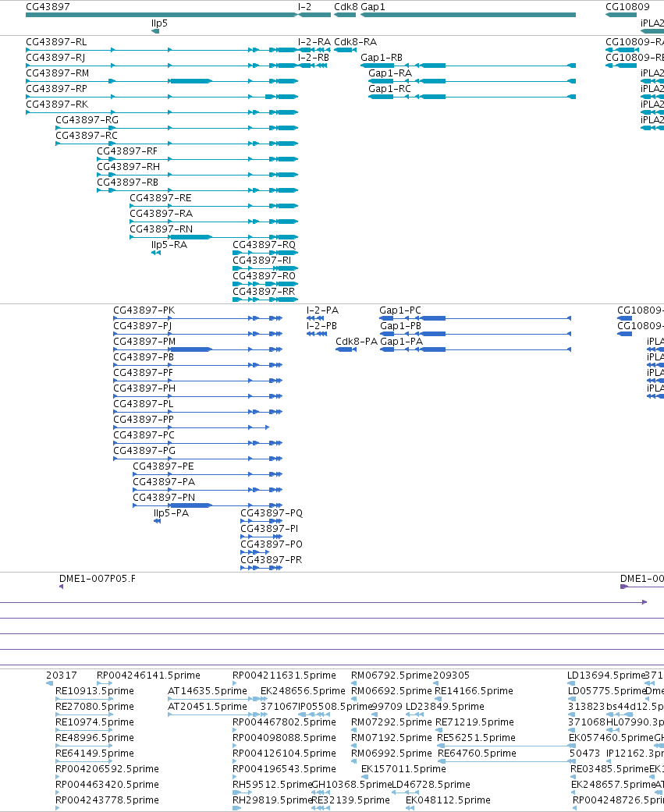
Task: Click the CG43897-RH transcript
Action: click(x=197, y=175)
